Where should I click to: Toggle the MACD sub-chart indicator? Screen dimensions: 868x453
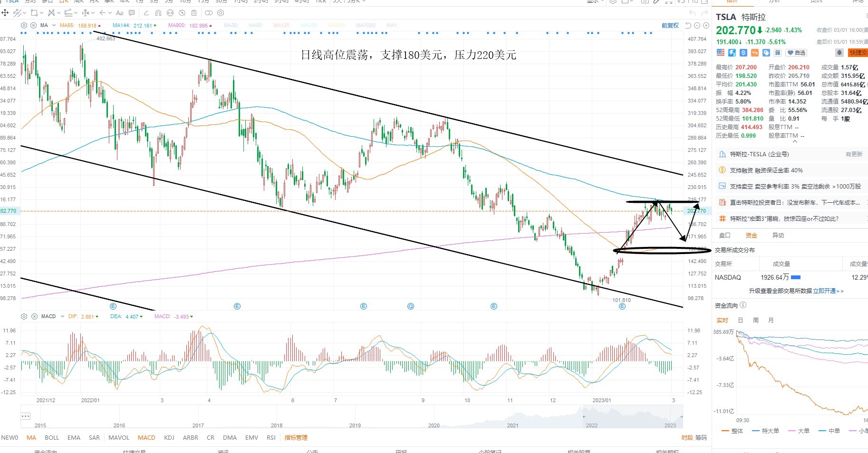point(146,438)
